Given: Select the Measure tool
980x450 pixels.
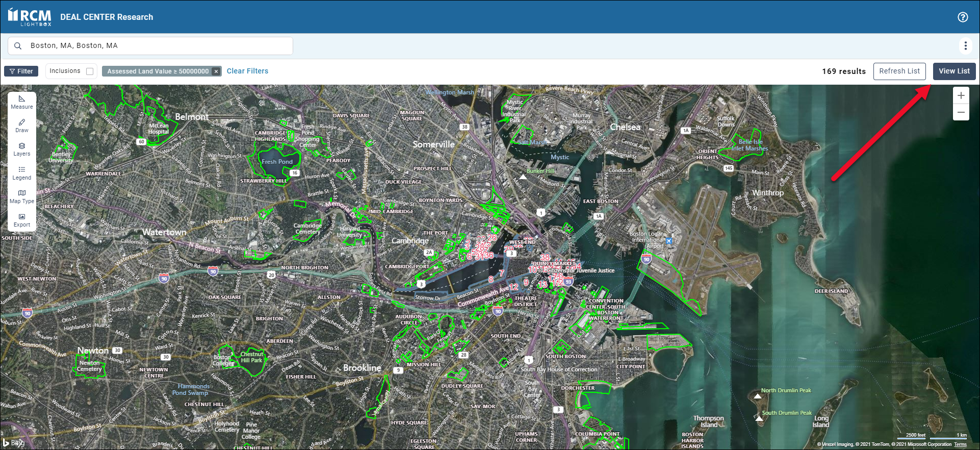Looking at the screenshot, I should coord(21,102).
